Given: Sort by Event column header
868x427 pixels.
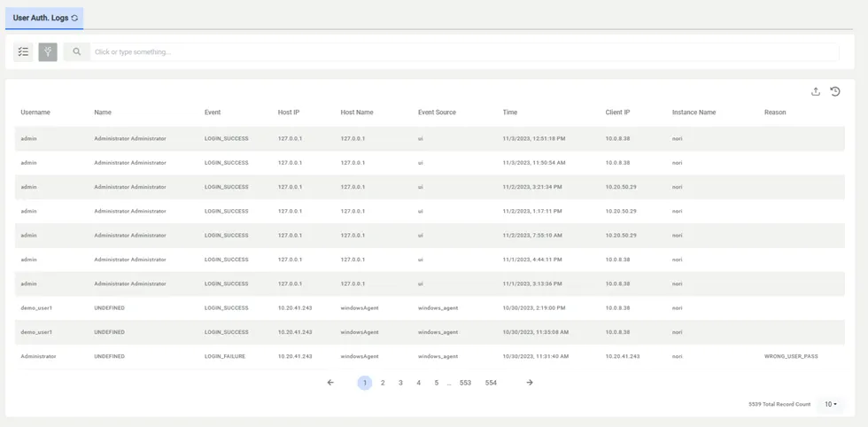Looking at the screenshot, I should (213, 113).
